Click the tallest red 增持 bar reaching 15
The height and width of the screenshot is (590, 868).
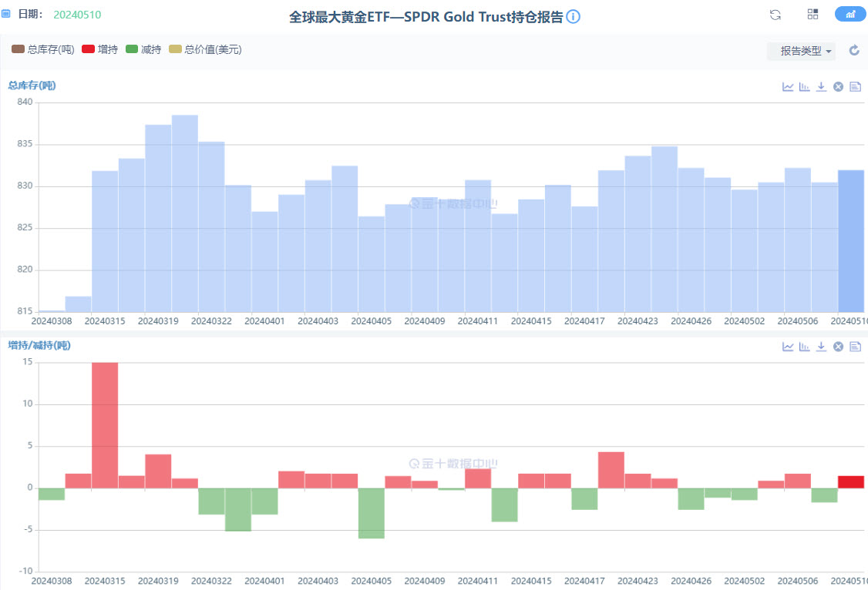105,425
